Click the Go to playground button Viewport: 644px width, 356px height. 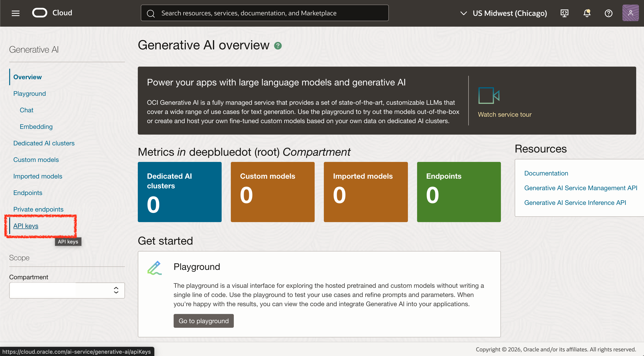203,321
